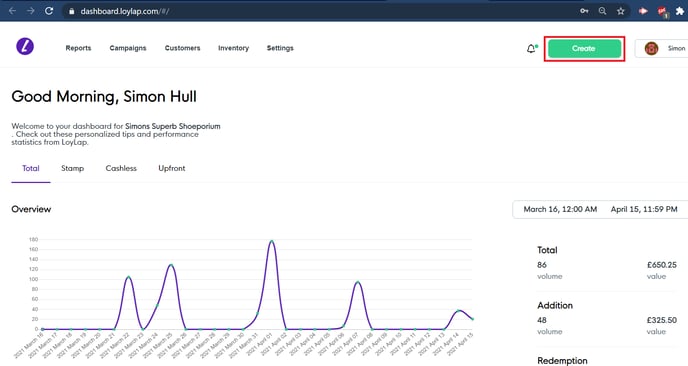Switch to the Cashless tab
688x366 pixels.
121,169
